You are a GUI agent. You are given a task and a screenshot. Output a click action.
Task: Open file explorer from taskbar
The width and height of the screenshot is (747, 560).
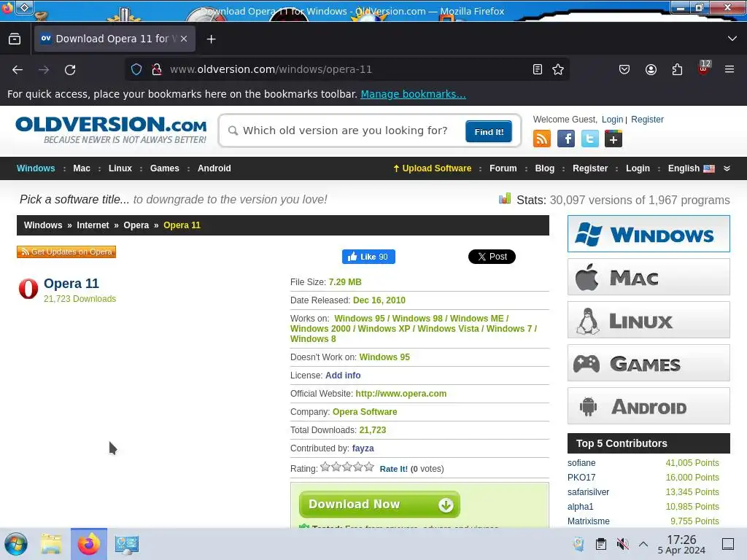pyautogui.click(x=51, y=544)
